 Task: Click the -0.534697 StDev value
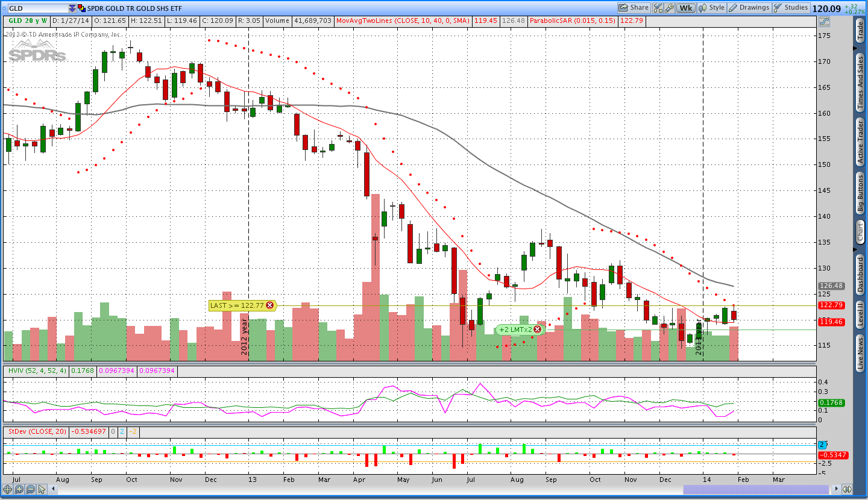(x=89, y=431)
